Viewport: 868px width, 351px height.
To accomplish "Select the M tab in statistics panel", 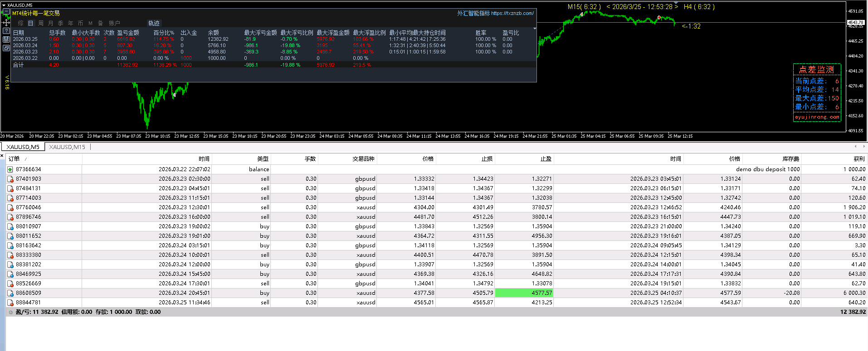I will click(x=90, y=23).
